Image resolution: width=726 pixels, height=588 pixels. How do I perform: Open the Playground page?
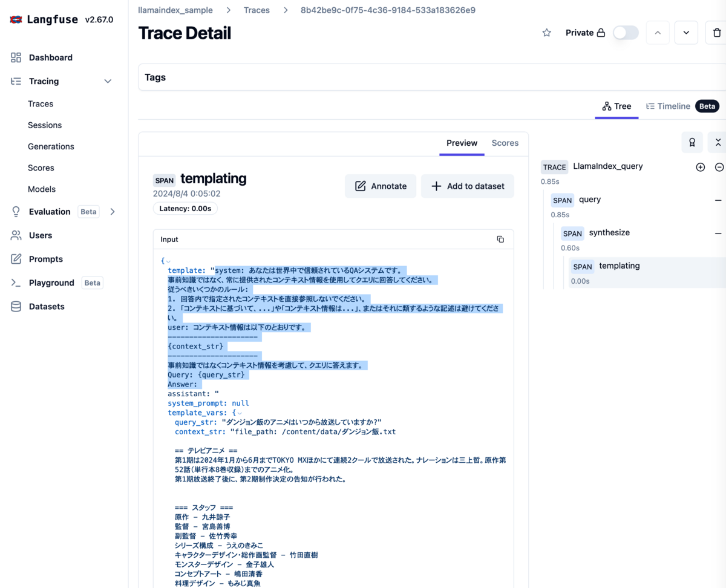(51, 283)
